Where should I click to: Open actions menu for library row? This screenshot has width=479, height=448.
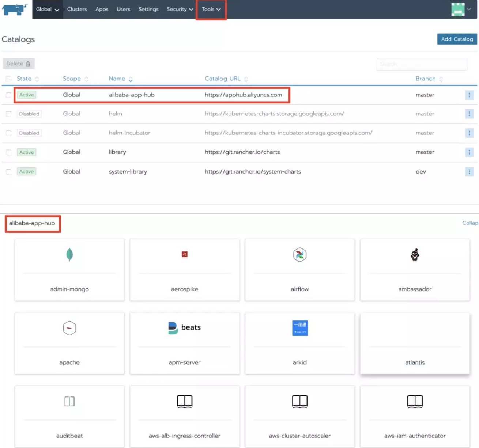[469, 152]
